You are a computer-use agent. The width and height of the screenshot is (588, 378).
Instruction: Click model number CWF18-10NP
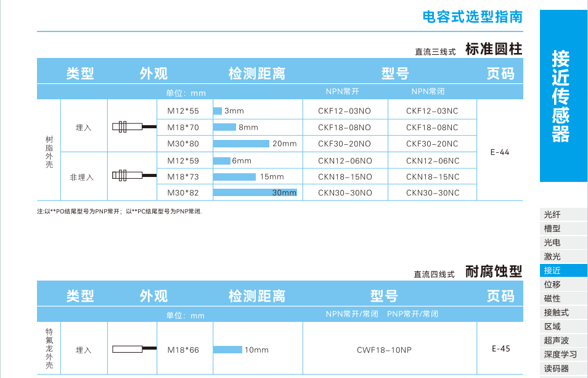[x=384, y=350]
